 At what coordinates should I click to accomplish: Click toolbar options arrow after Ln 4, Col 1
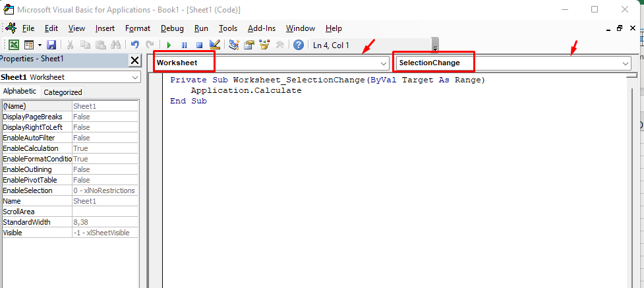pyautogui.click(x=435, y=45)
